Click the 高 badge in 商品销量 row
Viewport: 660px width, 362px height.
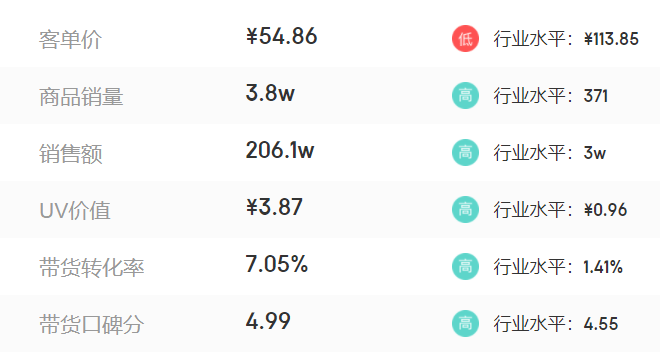coord(465,96)
